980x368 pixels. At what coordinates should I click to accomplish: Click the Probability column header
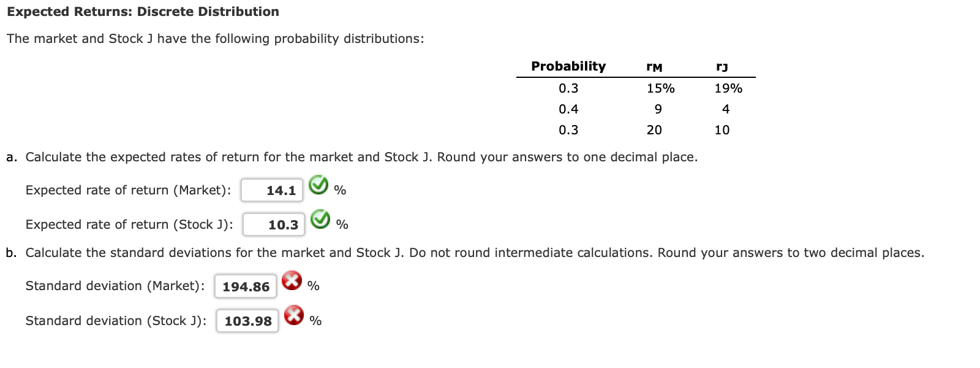pos(568,66)
